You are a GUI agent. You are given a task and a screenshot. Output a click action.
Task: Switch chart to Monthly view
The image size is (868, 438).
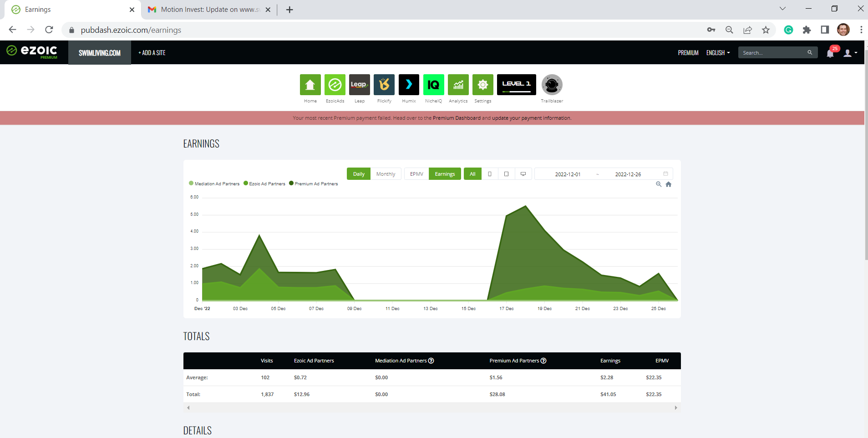(x=386, y=174)
